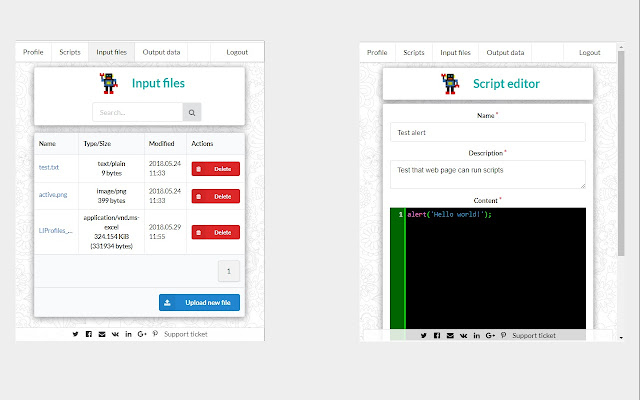The height and width of the screenshot is (400, 640).
Task: Click the script Name field containing Test alert
Action: pyautogui.click(x=488, y=132)
